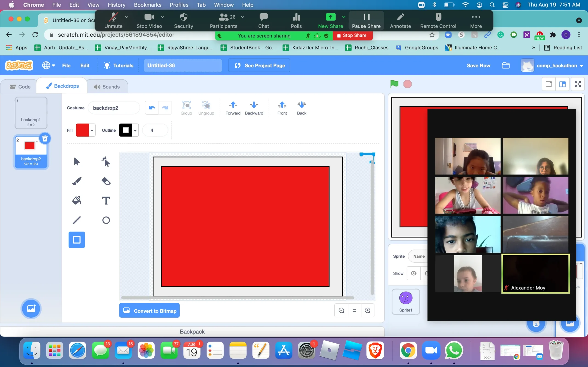Unmute the Zoom microphone
Screen dimensions: 588x367
pyautogui.click(x=113, y=21)
